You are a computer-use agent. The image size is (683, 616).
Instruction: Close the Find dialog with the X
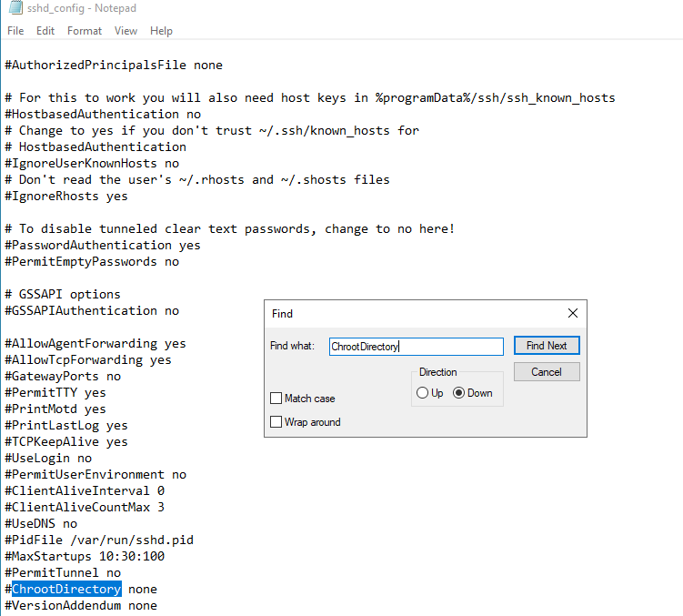pyautogui.click(x=573, y=313)
